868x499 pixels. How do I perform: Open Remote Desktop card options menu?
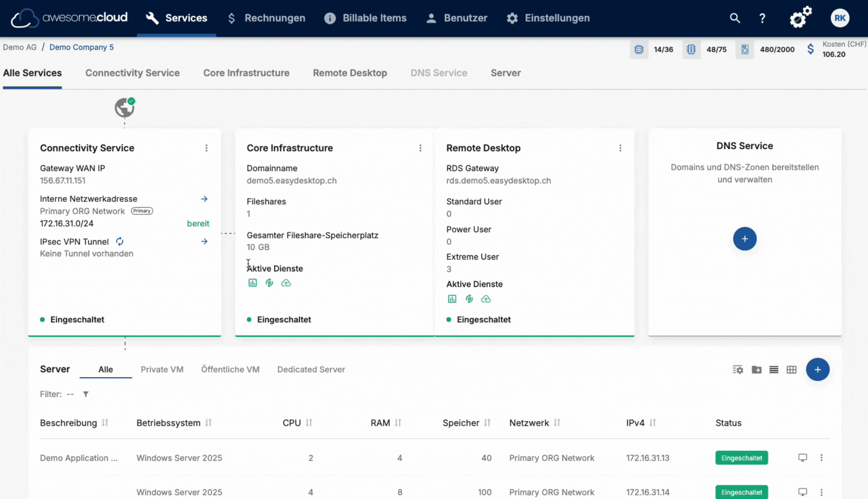tap(620, 148)
